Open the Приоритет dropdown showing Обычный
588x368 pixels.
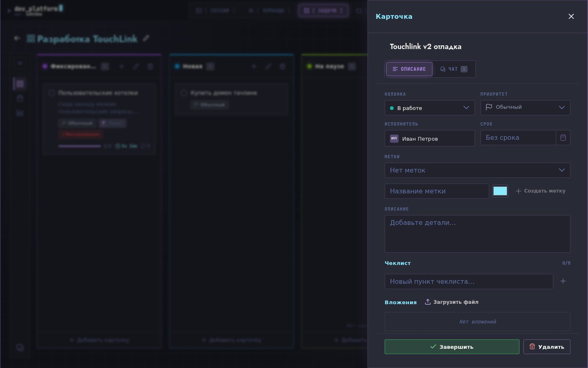click(x=525, y=108)
